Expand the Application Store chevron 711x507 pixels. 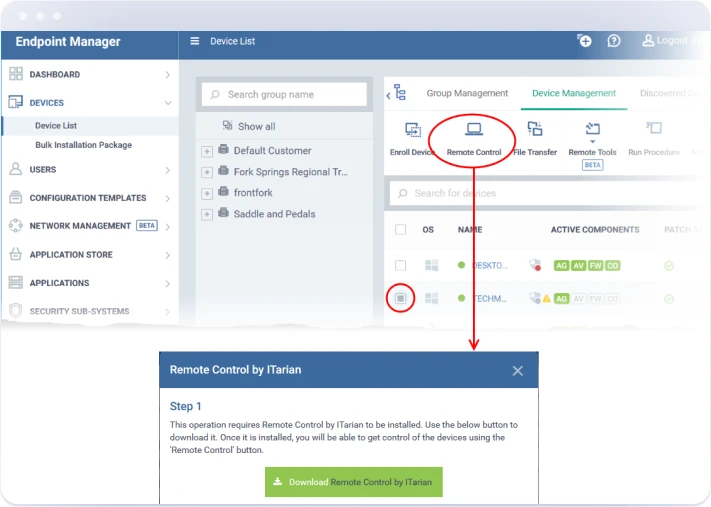coord(168,255)
